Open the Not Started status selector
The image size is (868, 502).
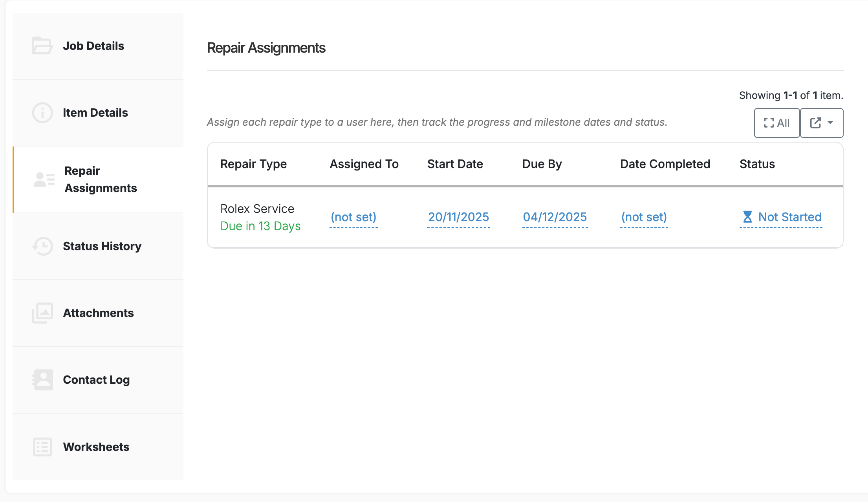[789, 217]
